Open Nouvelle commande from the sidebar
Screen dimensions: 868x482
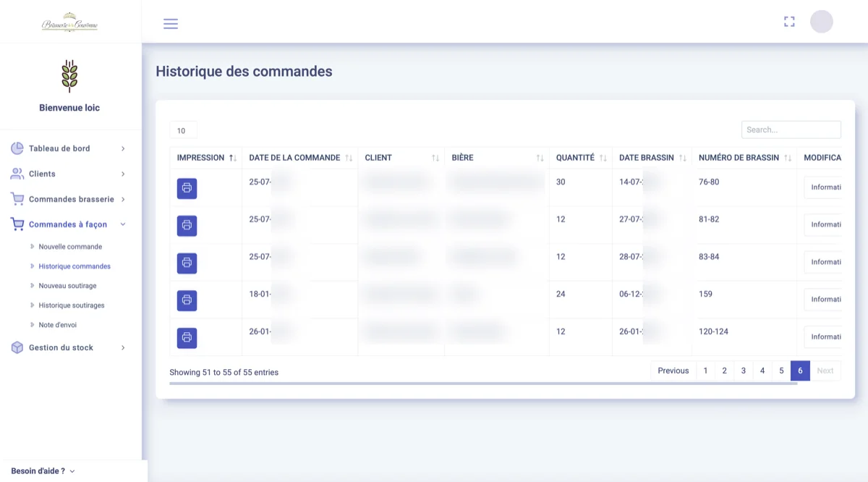70,246
